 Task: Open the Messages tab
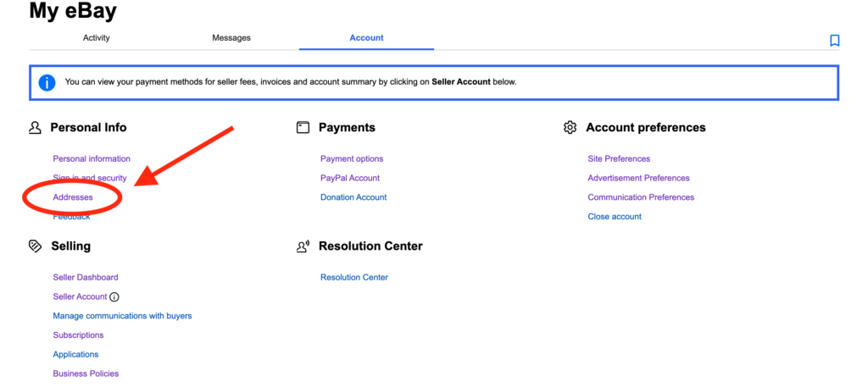click(x=231, y=38)
